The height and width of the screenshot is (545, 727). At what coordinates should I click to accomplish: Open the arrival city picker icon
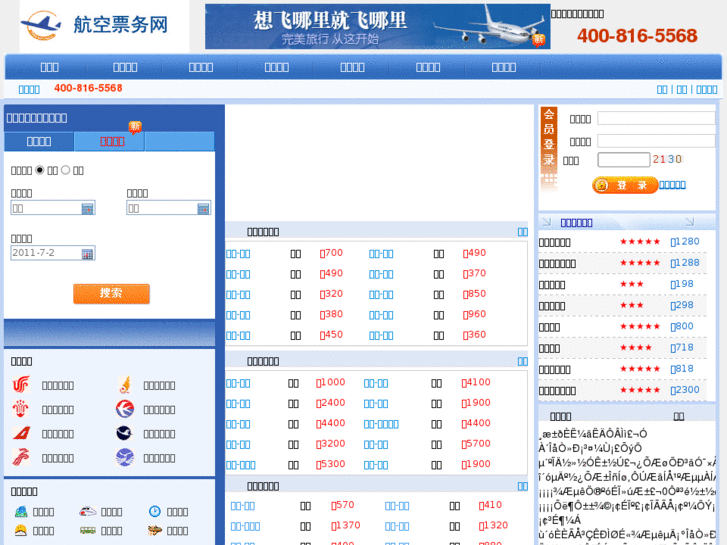point(203,208)
